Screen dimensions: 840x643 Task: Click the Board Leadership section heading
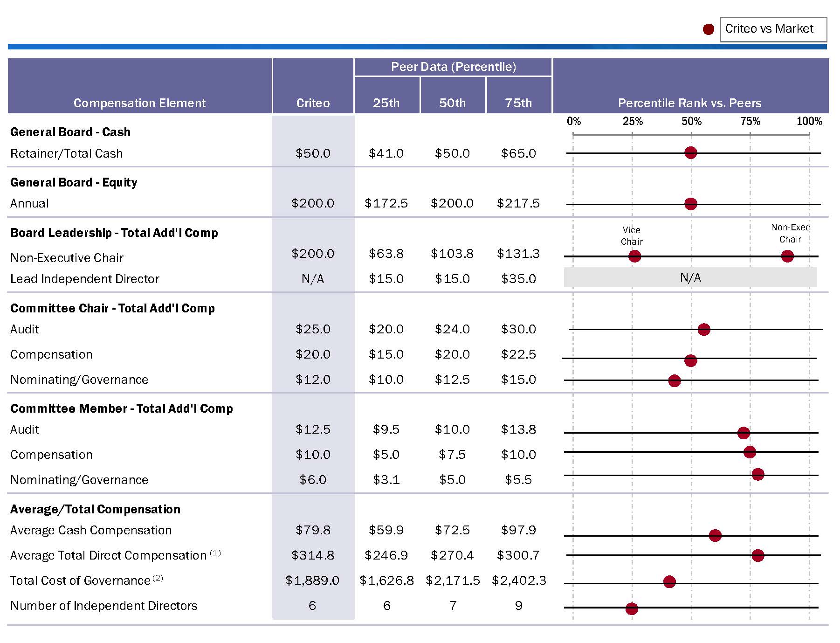[x=114, y=232]
